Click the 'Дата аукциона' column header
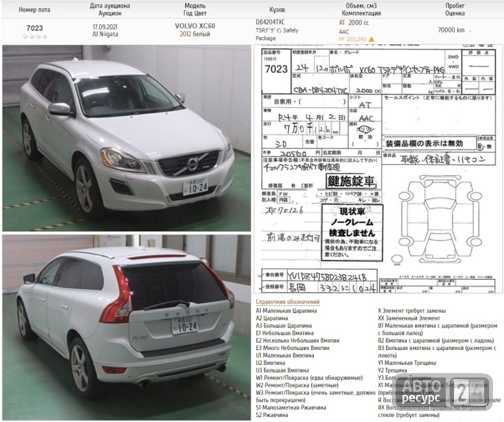This screenshot has width=504, height=422. coord(110,9)
